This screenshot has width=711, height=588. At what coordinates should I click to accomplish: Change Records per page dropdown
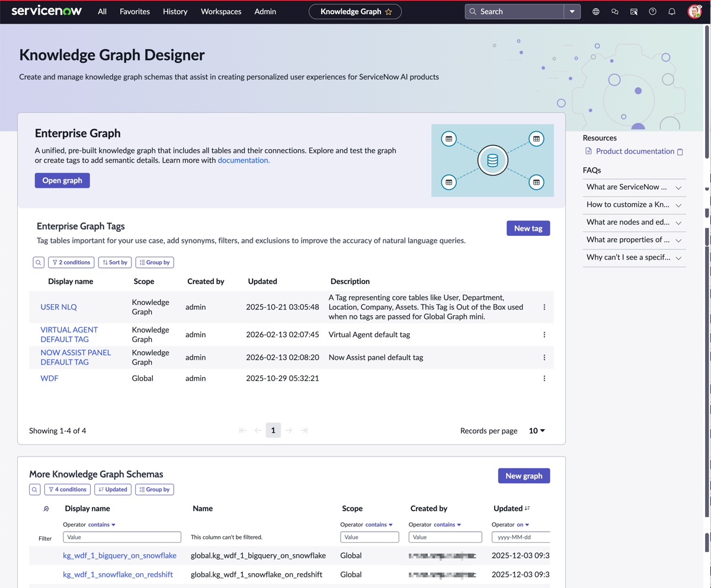(x=537, y=431)
